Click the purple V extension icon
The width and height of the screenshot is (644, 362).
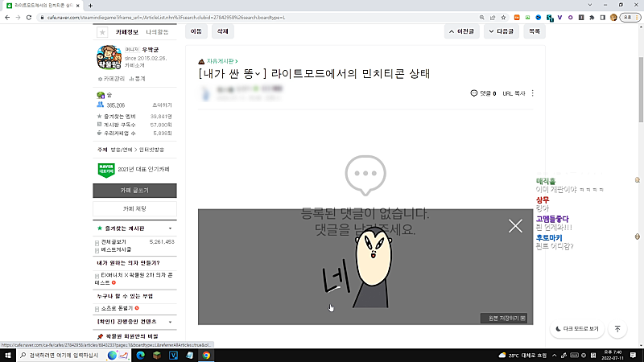559,17
